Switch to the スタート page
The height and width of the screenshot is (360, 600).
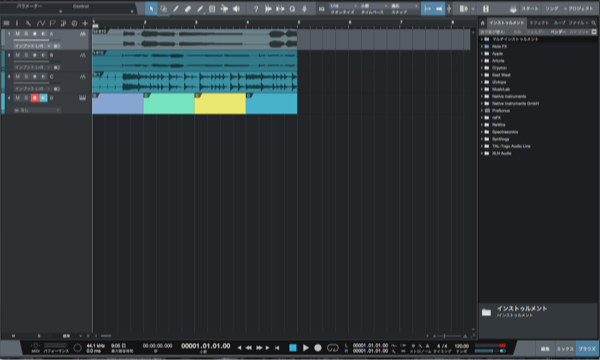pos(530,8)
